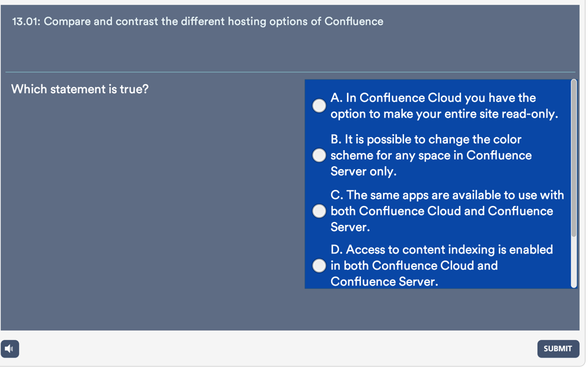Choose radio button for answer B

point(319,156)
